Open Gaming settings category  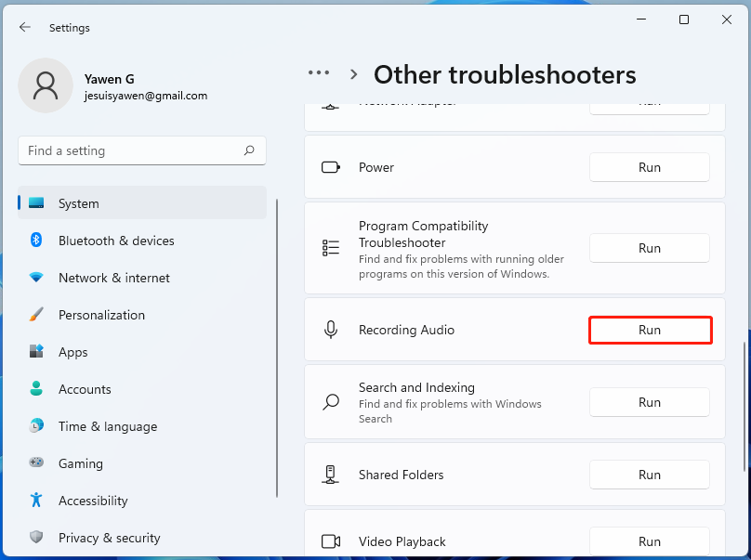point(142,463)
